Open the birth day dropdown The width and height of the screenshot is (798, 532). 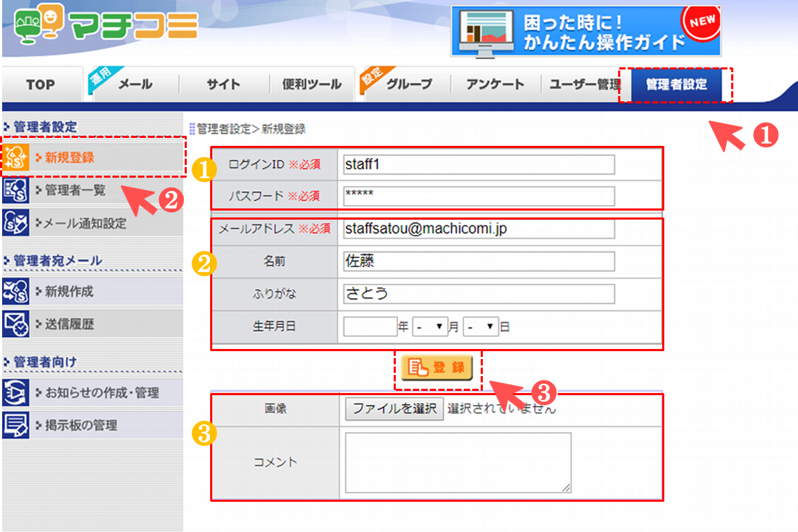click(x=481, y=327)
